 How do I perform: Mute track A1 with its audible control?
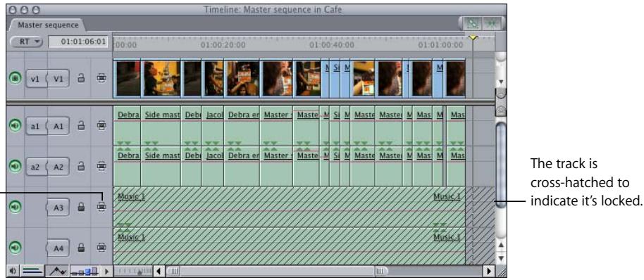[16, 126]
